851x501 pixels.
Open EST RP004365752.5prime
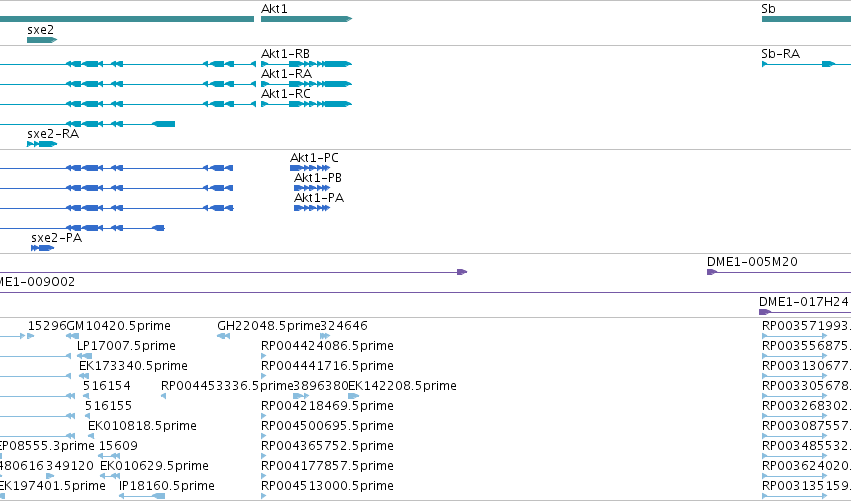click(x=327, y=446)
